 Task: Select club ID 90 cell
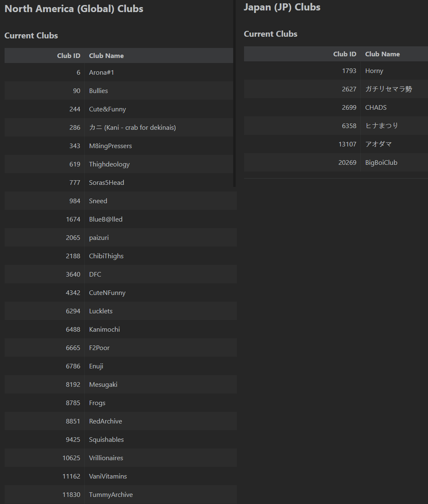click(x=45, y=91)
